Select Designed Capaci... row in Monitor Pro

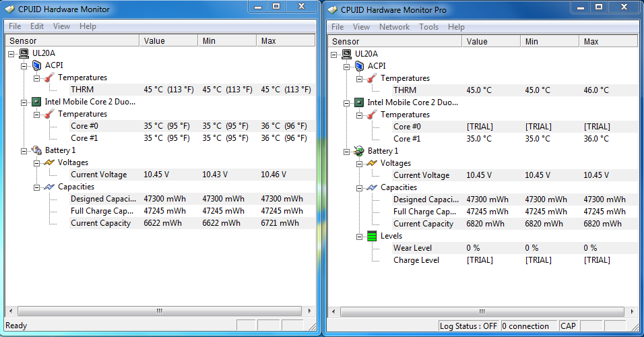(515, 200)
